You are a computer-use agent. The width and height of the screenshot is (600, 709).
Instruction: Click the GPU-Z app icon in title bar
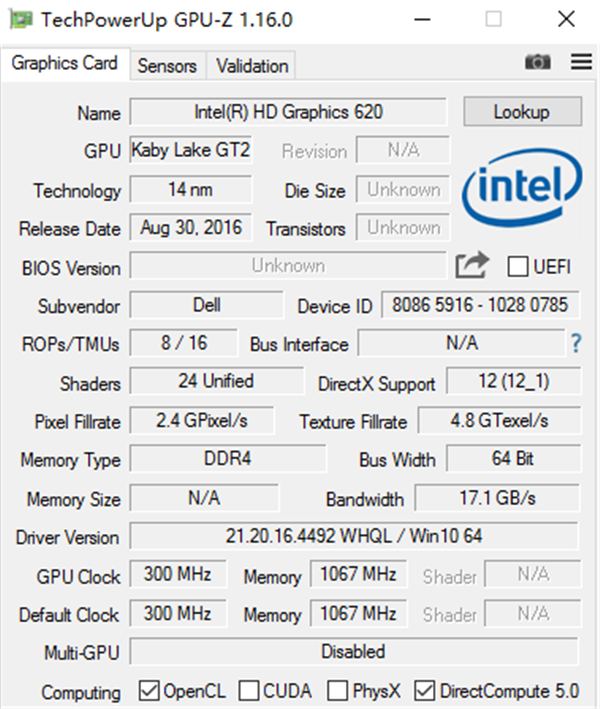pos(21,19)
